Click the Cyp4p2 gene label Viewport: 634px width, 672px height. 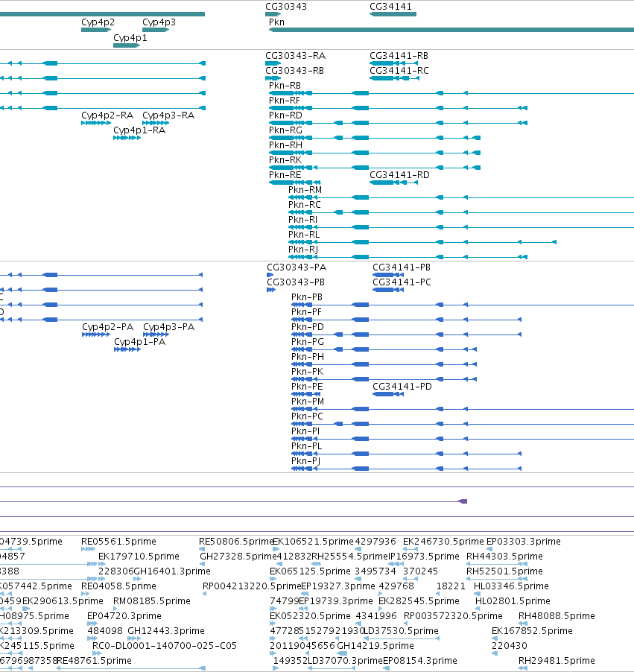tap(98, 22)
